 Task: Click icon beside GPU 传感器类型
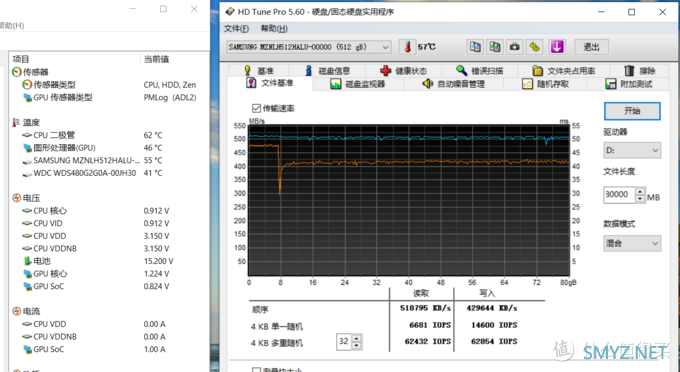click(27, 98)
